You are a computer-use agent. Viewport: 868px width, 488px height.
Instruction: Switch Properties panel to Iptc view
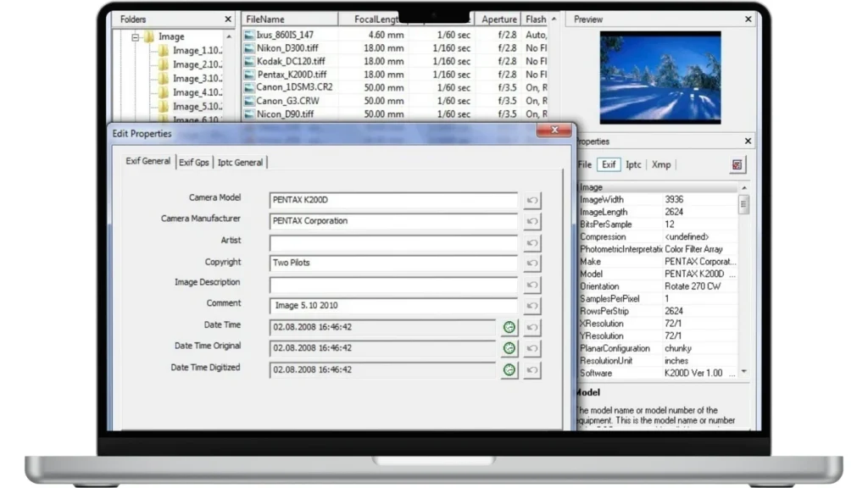[633, 165]
